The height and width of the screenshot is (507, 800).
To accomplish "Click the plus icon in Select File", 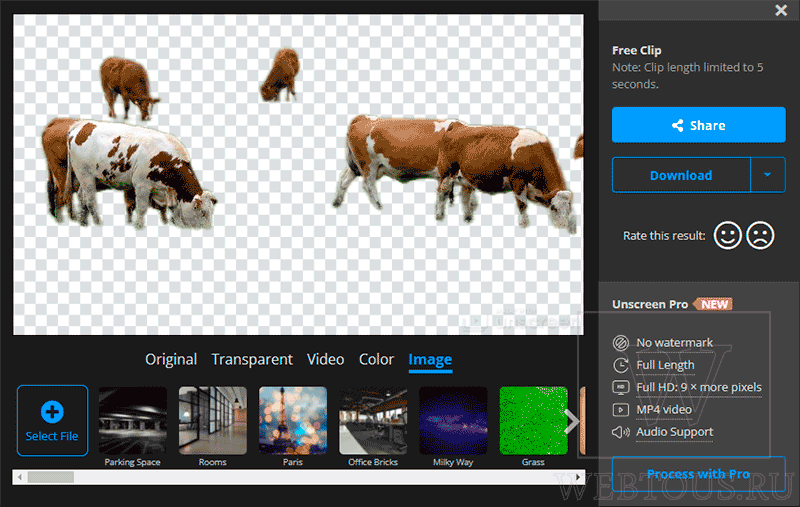I will [52, 412].
